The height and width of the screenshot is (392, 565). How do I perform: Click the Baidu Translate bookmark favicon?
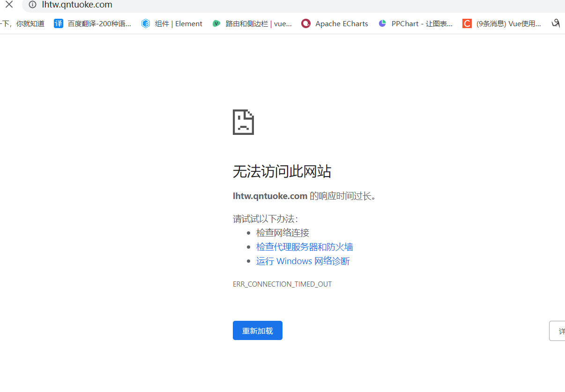point(58,23)
